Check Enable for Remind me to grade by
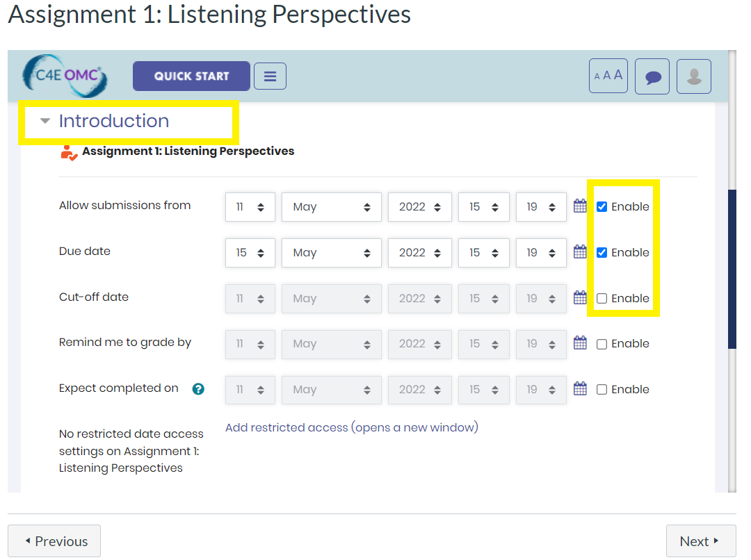The image size is (751, 560). click(602, 344)
